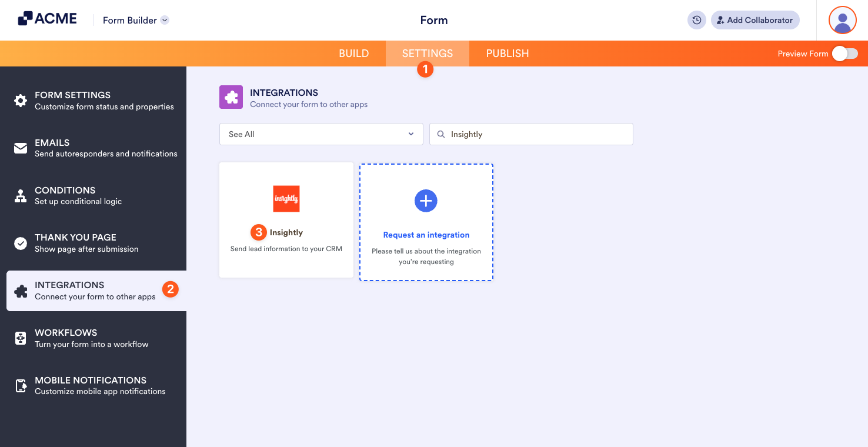Collapse the See All dropdown chevron
This screenshot has width=868, height=447.
coord(410,134)
